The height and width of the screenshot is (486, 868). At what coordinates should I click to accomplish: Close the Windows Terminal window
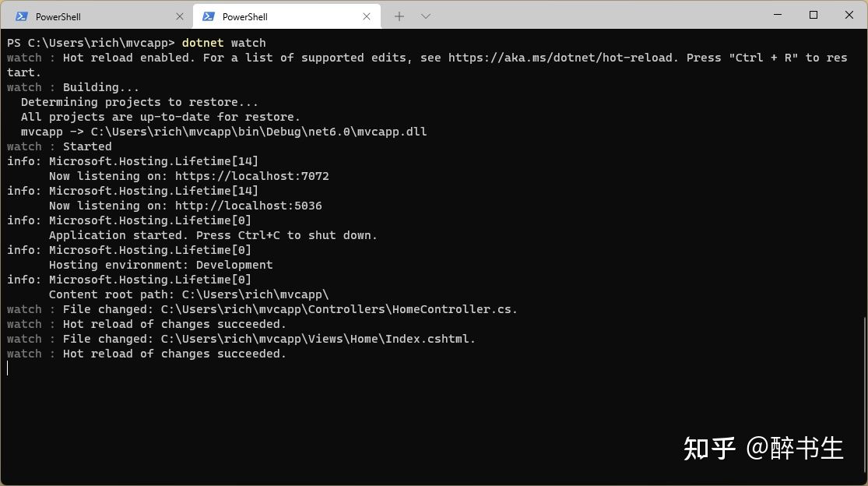849,15
